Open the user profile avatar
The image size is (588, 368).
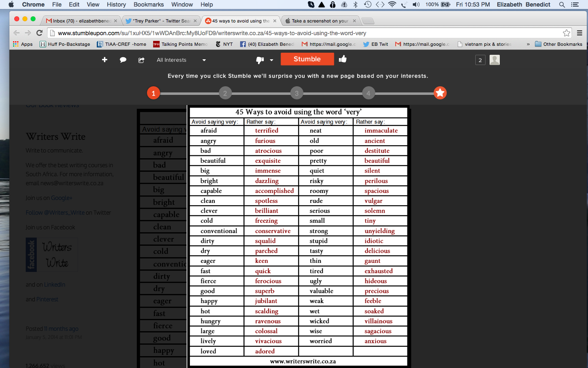pyautogui.click(x=494, y=60)
